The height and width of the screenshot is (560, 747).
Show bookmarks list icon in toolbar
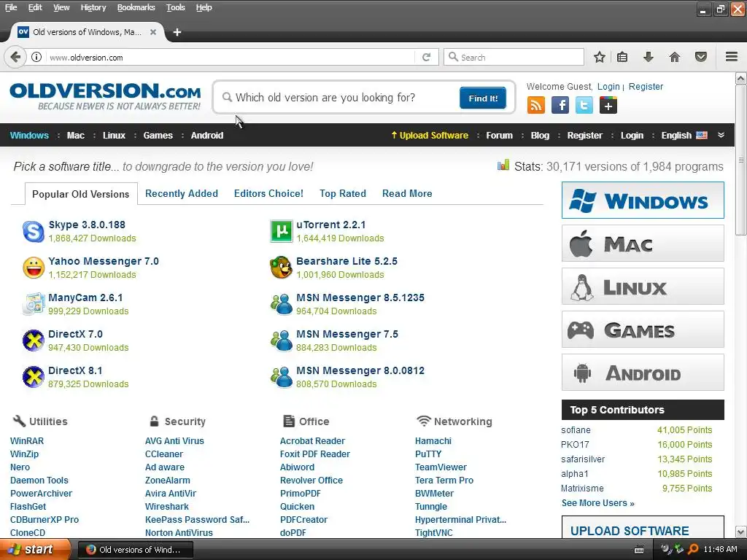(x=622, y=57)
